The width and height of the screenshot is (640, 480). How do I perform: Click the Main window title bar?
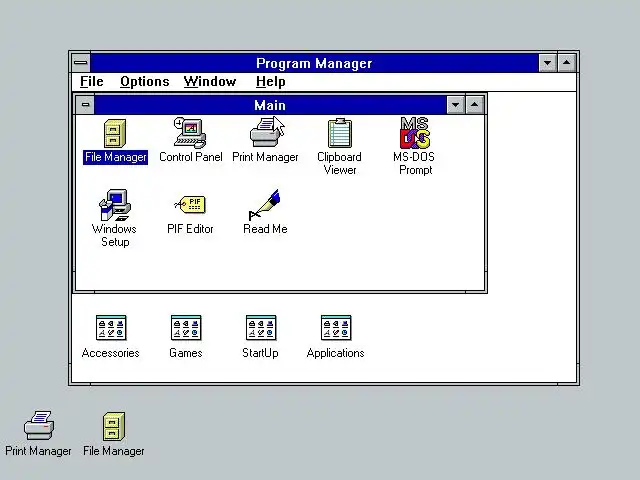click(270, 105)
